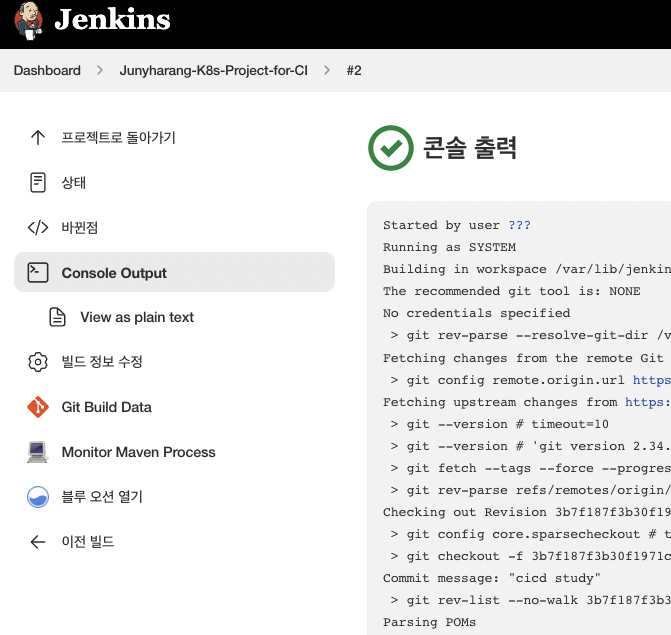Click the Blue Ocean wave icon

pyautogui.click(x=38, y=497)
